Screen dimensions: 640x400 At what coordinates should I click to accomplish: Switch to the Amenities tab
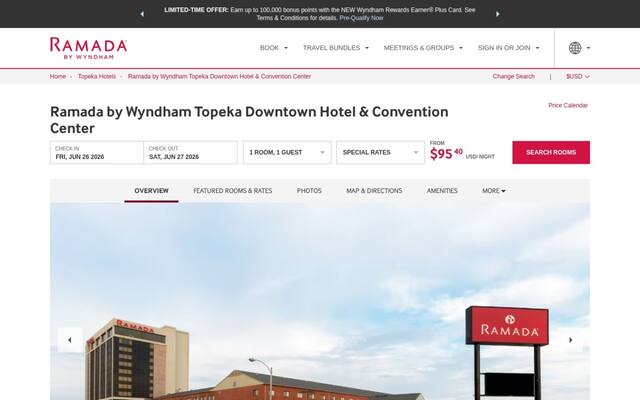[x=442, y=191]
